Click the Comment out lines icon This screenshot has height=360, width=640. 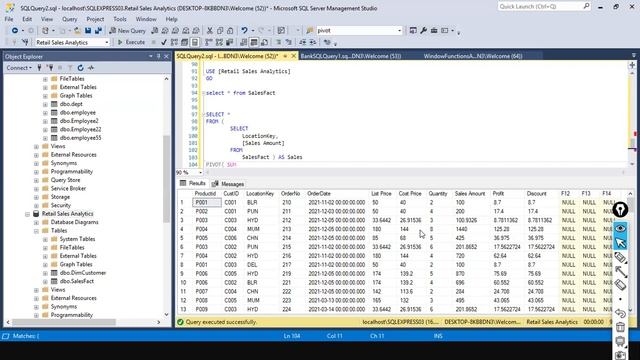pos(278,42)
